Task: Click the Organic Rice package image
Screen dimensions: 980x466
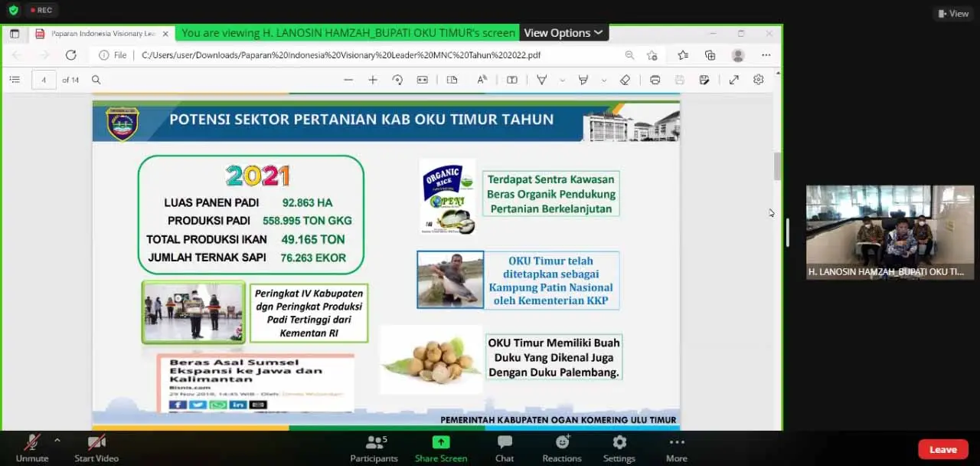Action: pyautogui.click(x=447, y=196)
